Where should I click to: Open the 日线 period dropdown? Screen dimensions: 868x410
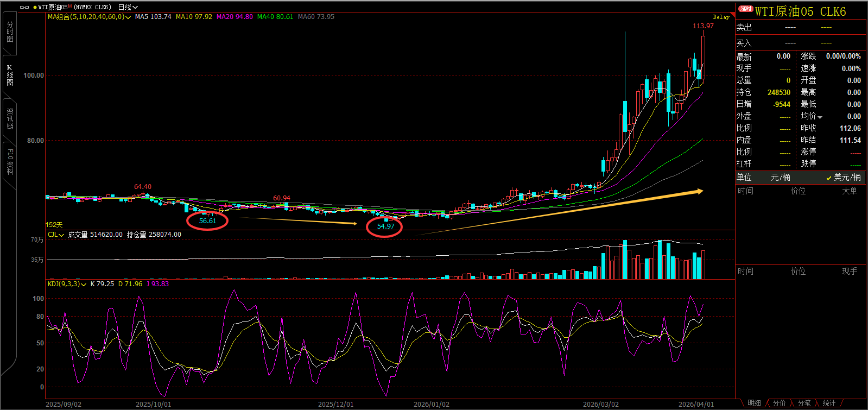[x=128, y=7]
